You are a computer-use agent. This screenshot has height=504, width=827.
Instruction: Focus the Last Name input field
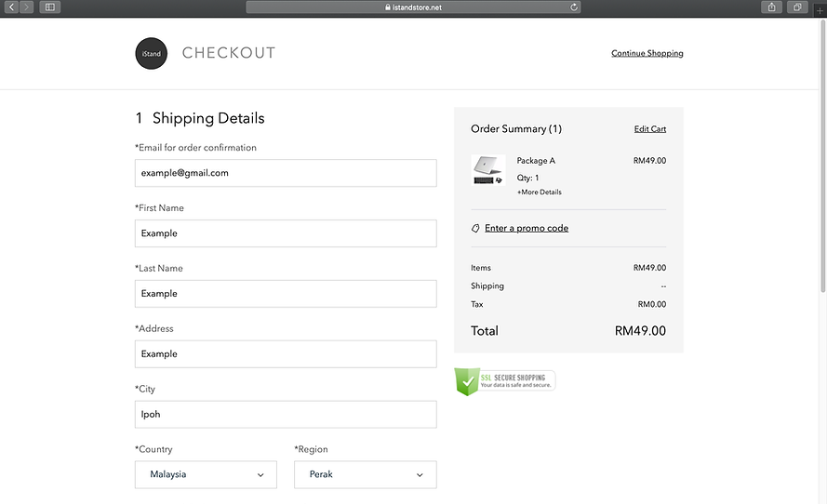[286, 294]
